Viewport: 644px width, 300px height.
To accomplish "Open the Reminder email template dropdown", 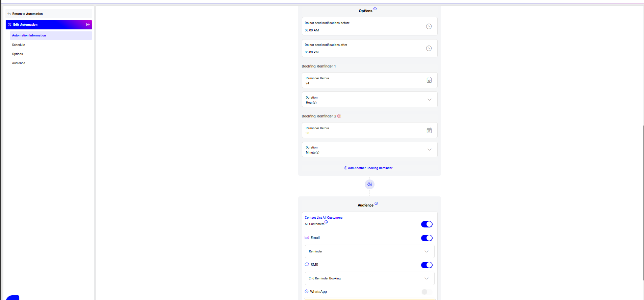I will click(369, 251).
